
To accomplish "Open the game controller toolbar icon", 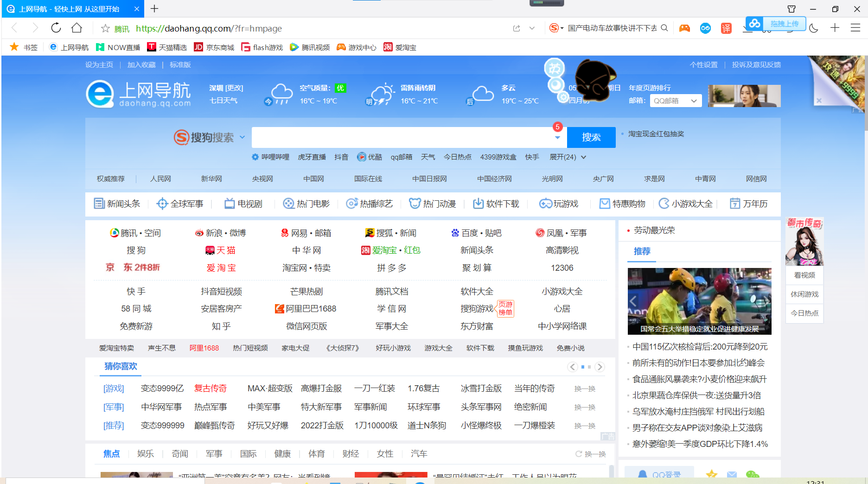I will (x=684, y=28).
